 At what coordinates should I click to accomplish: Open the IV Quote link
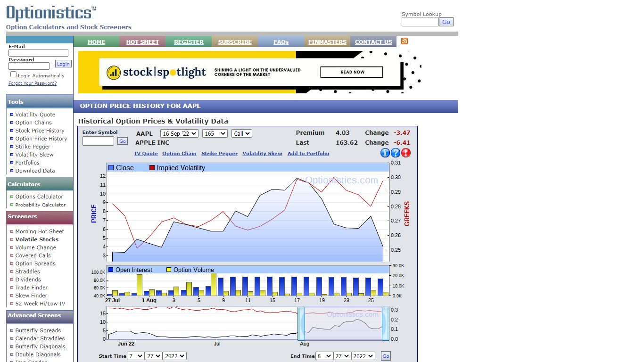[146, 153]
